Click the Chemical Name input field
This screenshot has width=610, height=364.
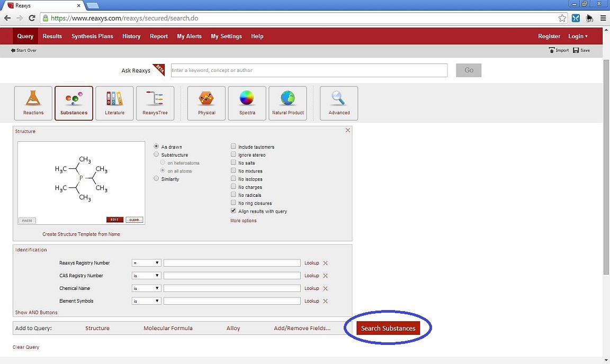point(232,288)
